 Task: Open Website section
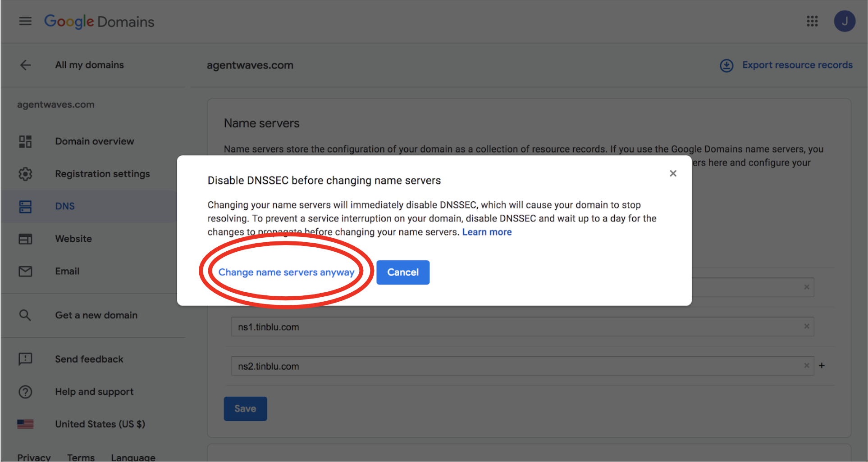point(73,239)
